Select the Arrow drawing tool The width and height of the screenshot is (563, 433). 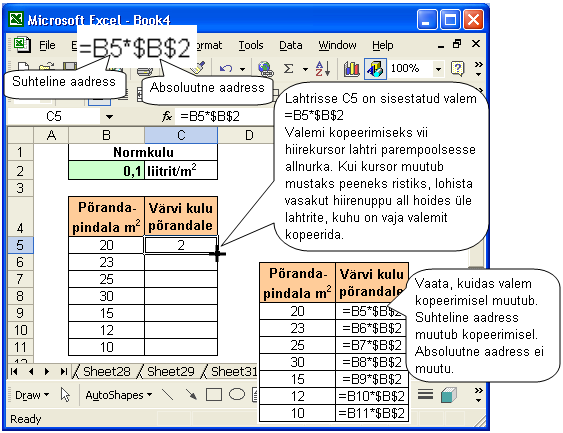191,395
